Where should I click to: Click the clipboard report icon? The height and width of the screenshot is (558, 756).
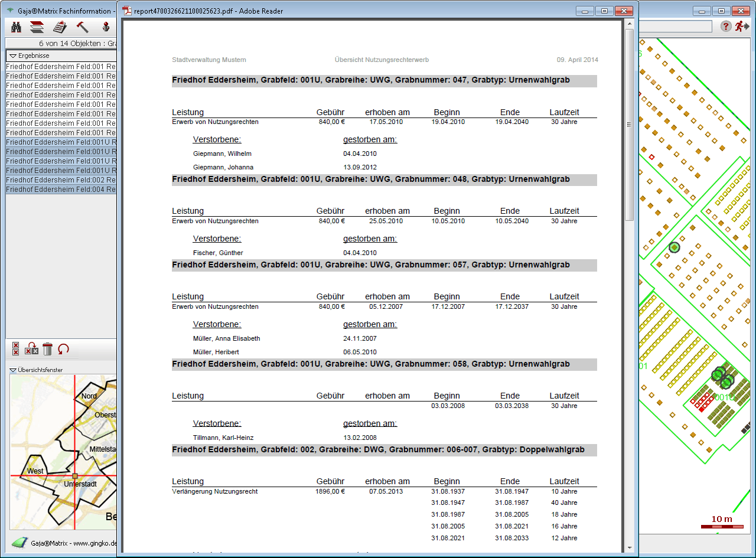pos(60,27)
